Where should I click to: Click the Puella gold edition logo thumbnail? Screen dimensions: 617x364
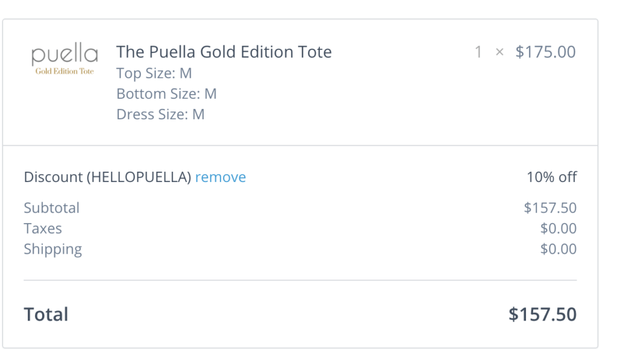64,59
